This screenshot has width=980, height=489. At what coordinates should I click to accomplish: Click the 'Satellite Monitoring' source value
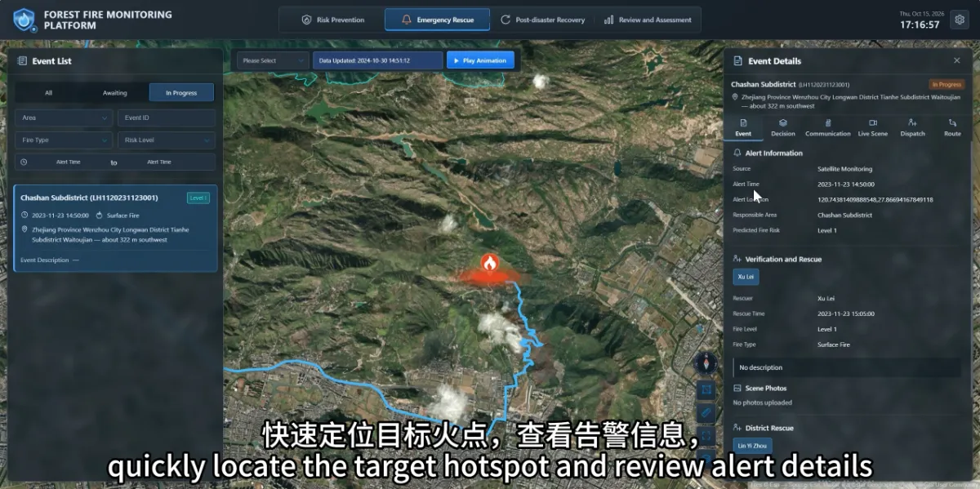[844, 169]
